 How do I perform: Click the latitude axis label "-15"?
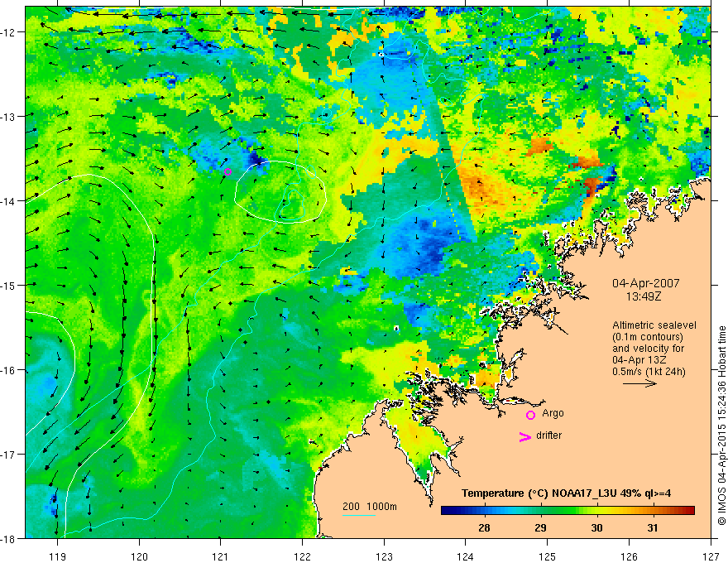click(x=9, y=285)
